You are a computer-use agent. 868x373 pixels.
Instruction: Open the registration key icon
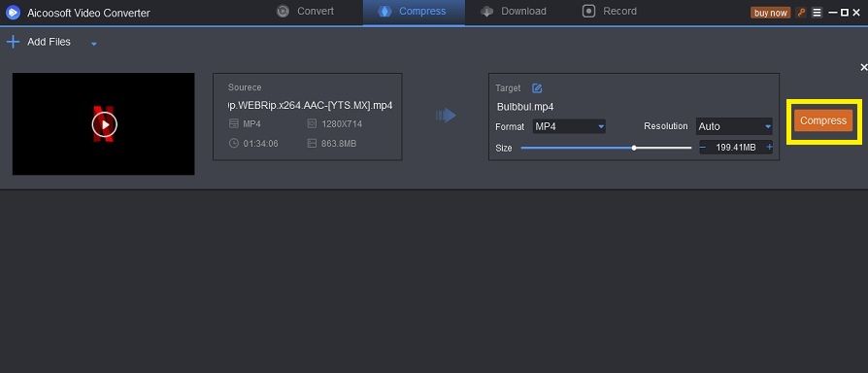pyautogui.click(x=800, y=13)
